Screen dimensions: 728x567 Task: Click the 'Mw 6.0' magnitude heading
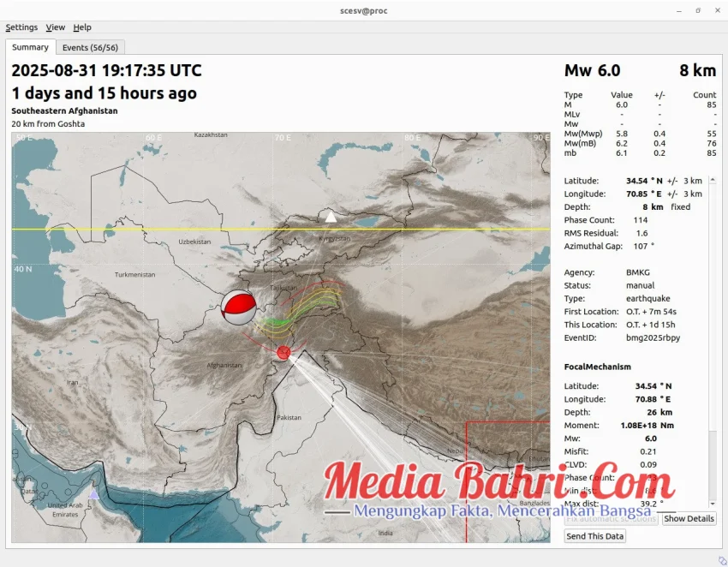tap(592, 70)
